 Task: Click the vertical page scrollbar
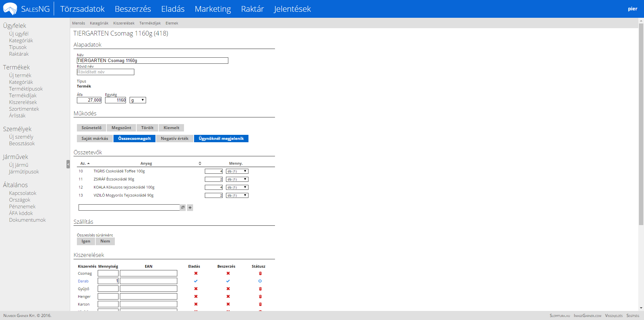pyautogui.click(x=641, y=124)
